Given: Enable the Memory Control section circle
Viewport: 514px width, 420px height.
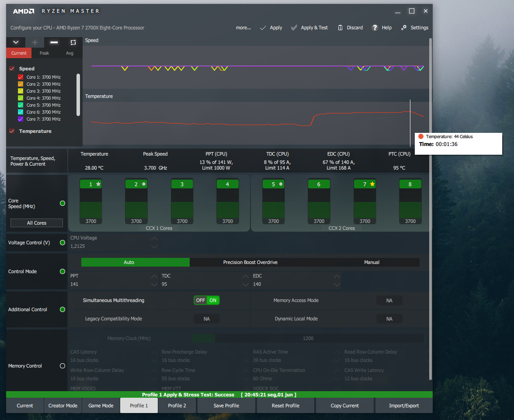Looking at the screenshot, I should pos(62,366).
